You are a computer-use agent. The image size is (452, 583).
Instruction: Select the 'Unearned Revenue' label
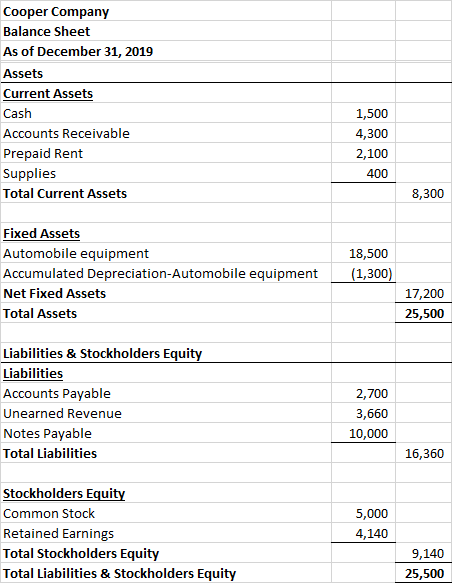click(x=62, y=413)
